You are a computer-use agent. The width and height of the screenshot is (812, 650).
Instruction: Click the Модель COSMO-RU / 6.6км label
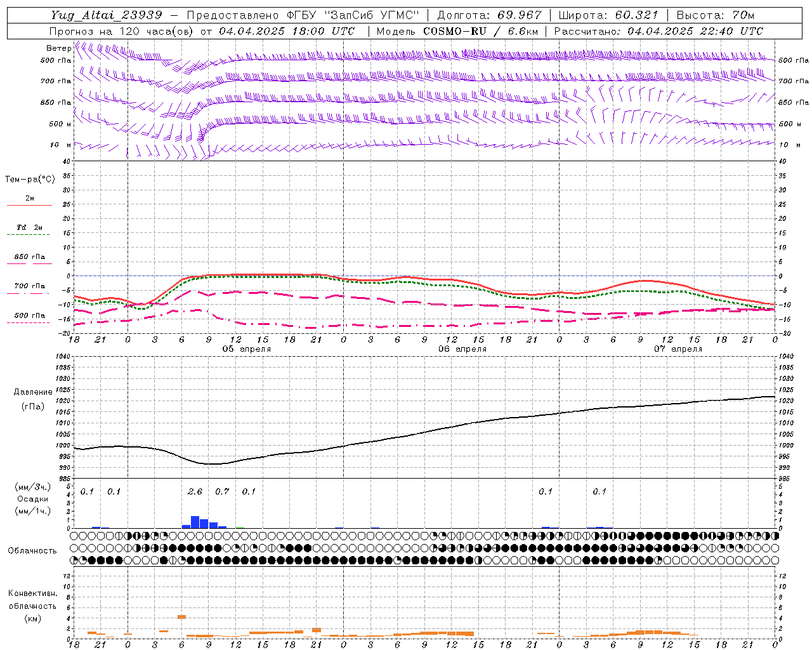(x=457, y=30)
